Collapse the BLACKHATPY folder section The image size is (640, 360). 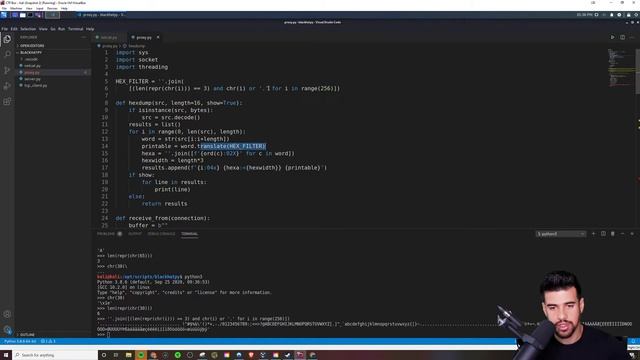tap(31, 52)
